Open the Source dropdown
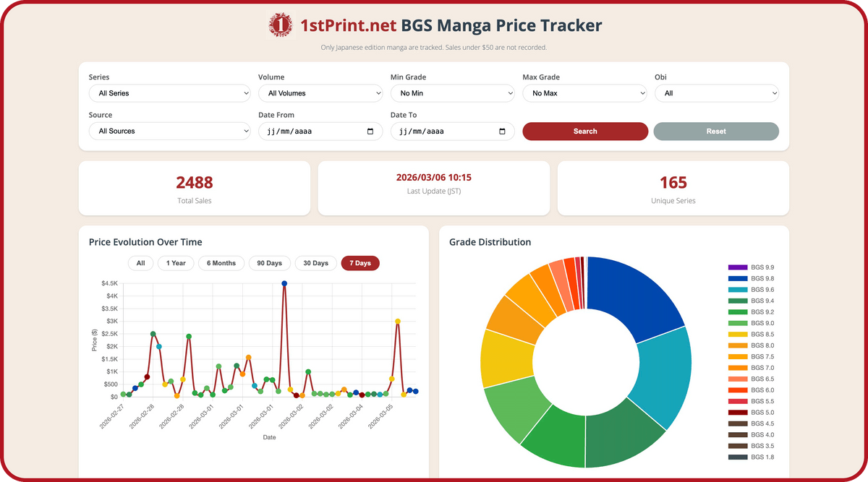 click(x=169, y=132)
